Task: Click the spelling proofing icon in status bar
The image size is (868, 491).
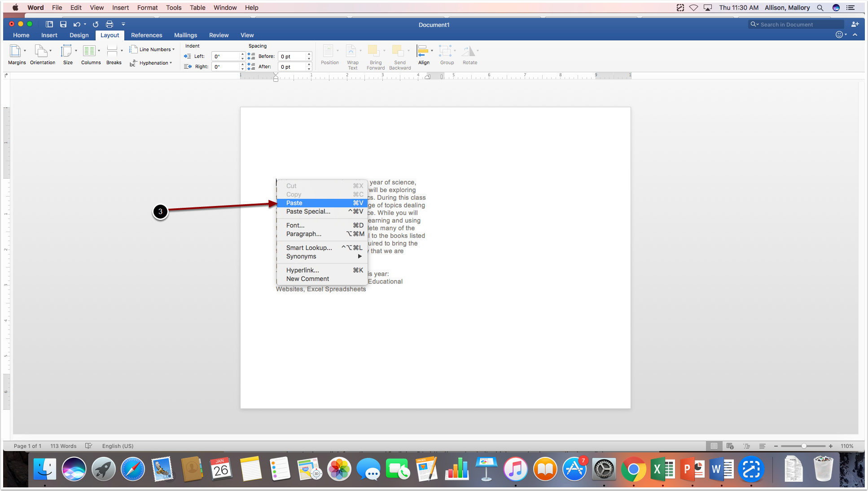Action: [x=88, y=446]
